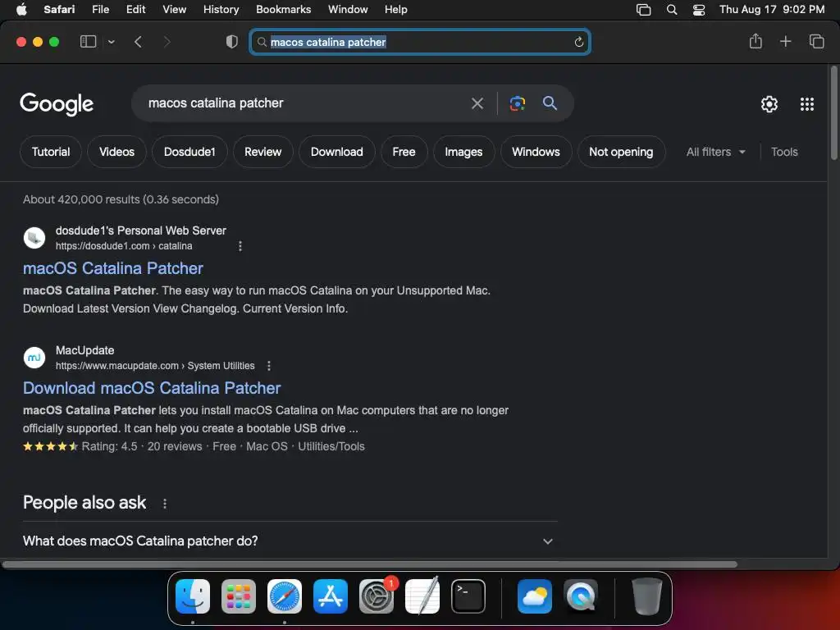Apply the Not opening filter chip
The width and height of the screenshot is (840, 630).
[x=622, y=152]
